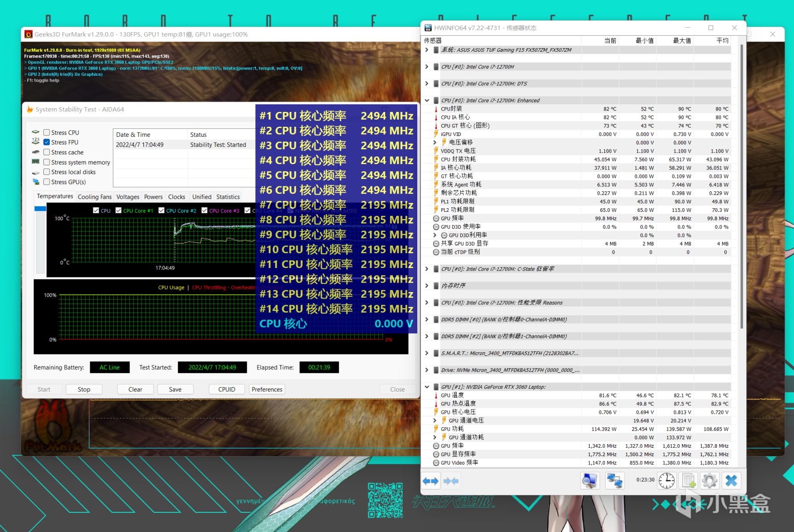Expand the DDR5 DIMM [#0] sensor group
794x532 pixels.
click(427, 319)
